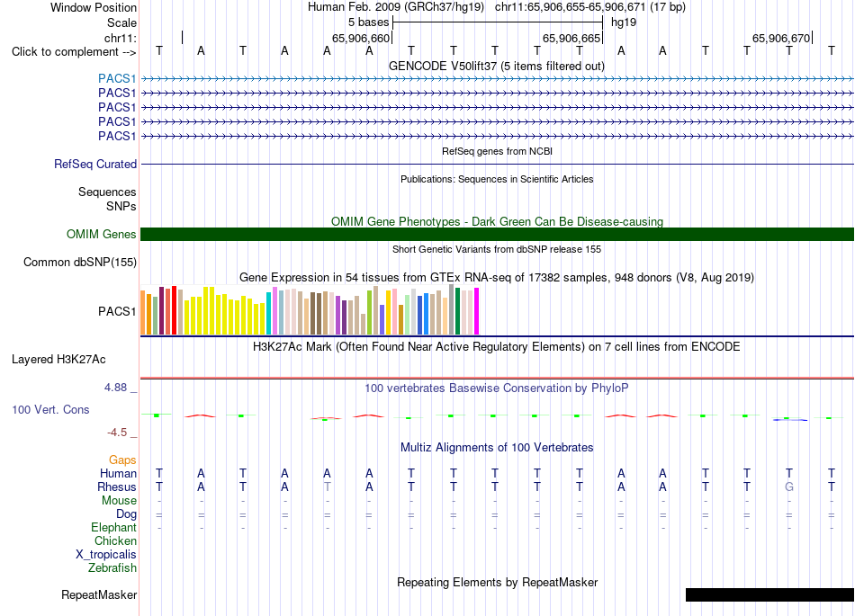
Task: Click the RepeatMasker track label
Action: click(99, 594)
